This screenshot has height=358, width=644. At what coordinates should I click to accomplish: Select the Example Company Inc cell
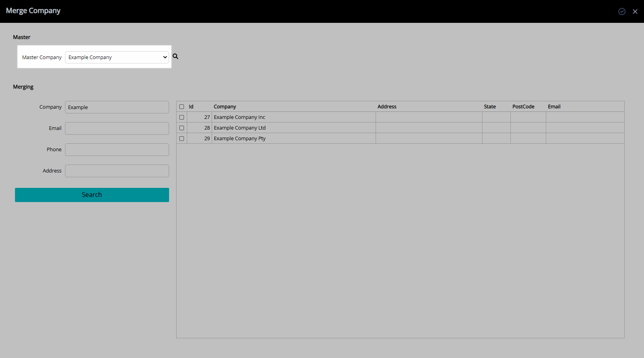(x=294, y=117)
